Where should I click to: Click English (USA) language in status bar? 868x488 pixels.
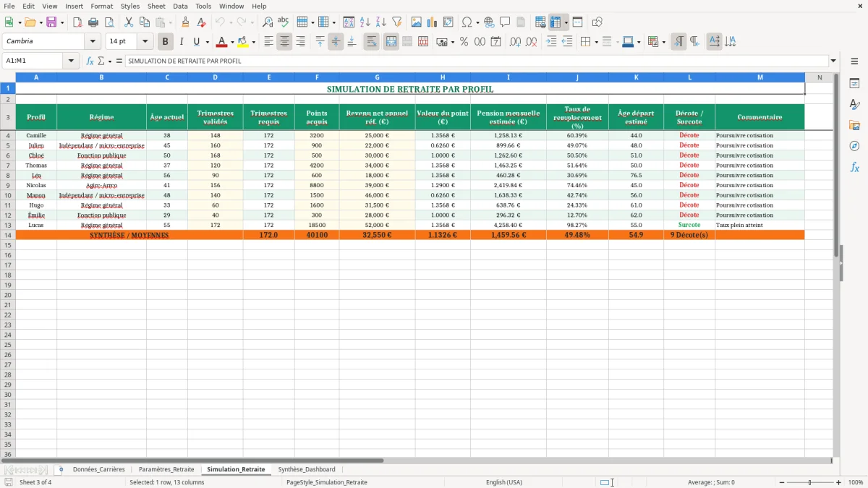tap(503, 482)
